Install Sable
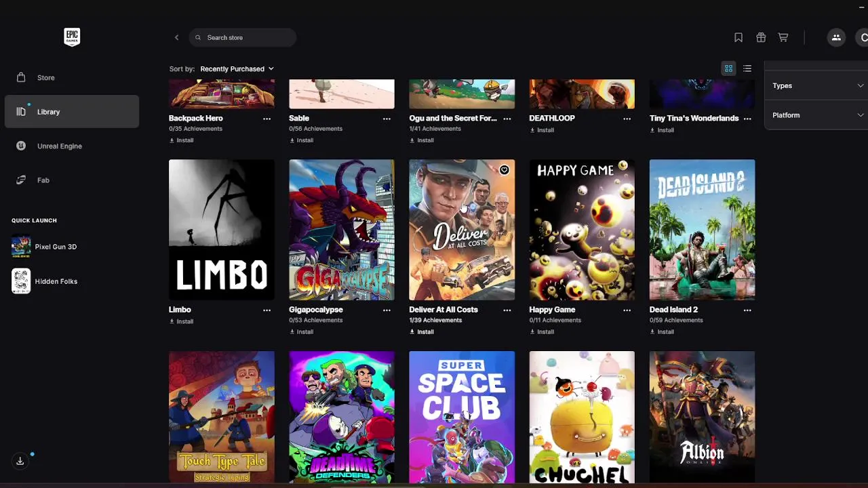 pyautogui.click(x=301, y=140)
